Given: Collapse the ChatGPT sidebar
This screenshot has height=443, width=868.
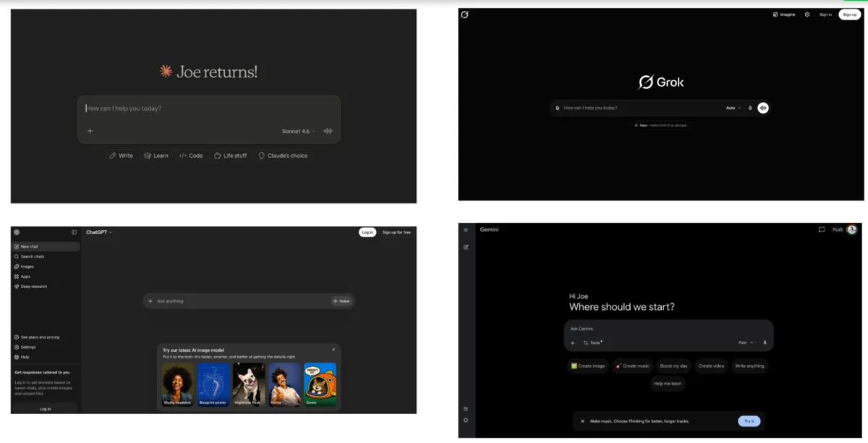Looking at the screenshot, I should pyautogui.click(x=74, y=232).
